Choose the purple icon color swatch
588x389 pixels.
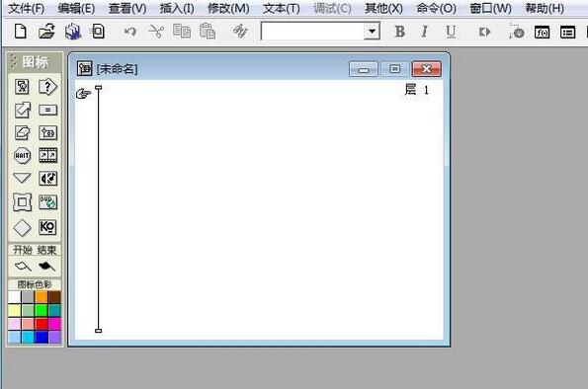(x=54, y=338)
